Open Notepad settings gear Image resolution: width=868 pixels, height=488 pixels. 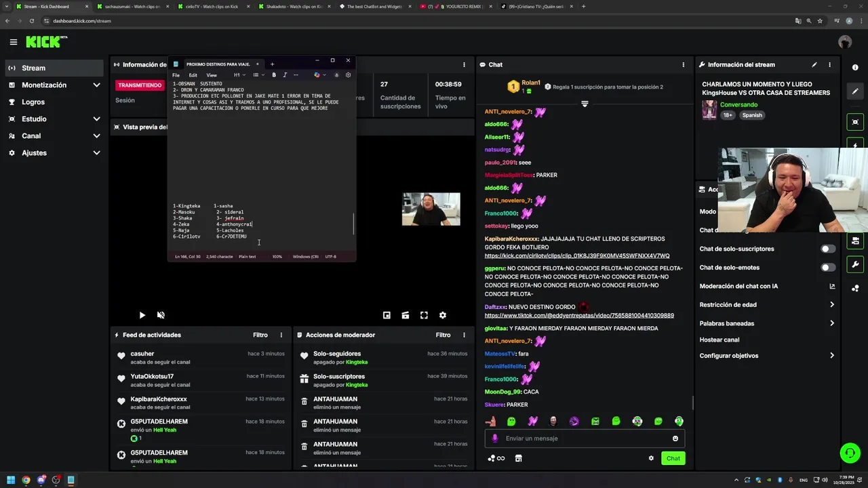click(x=348, y=75)
